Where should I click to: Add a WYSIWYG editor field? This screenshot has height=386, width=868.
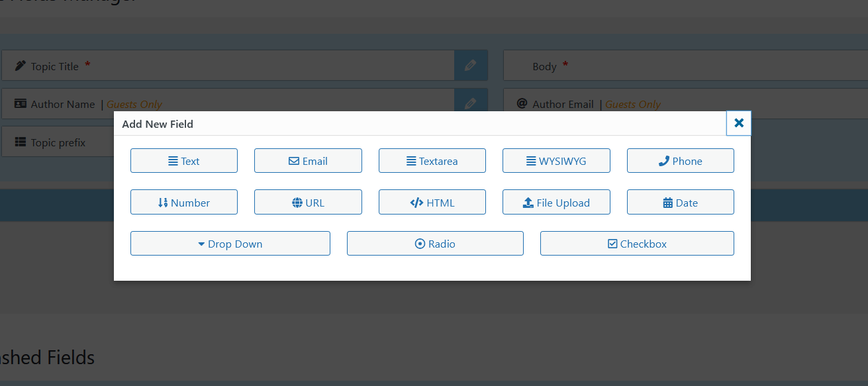(x=556, y=161)
